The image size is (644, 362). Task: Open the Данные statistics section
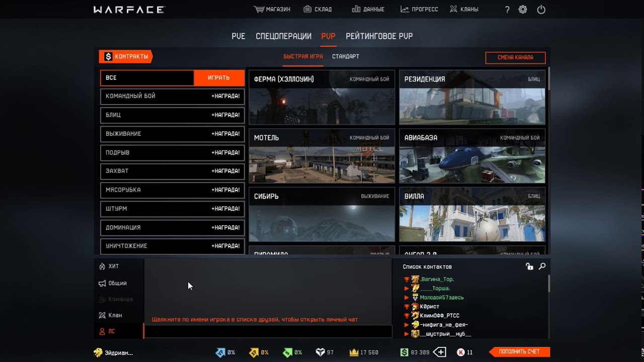(368, 9)
